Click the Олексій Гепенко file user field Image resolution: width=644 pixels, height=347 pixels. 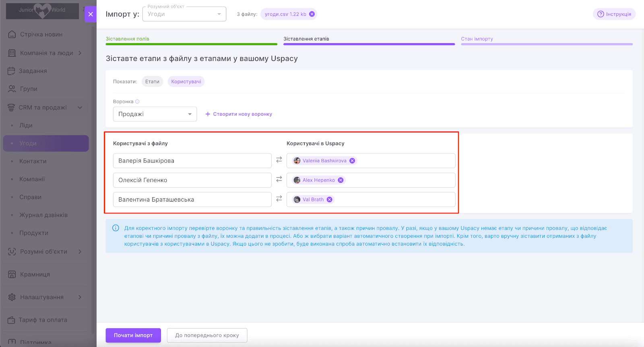192,180
